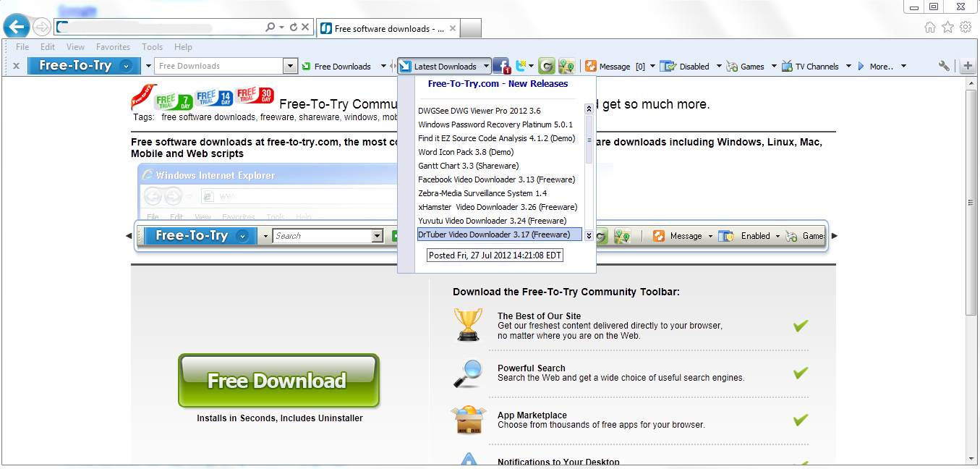The width and height of the screenshot is (980, 469).
Task: Click the TV Channels toolbar icon
Action: point(787,67)
